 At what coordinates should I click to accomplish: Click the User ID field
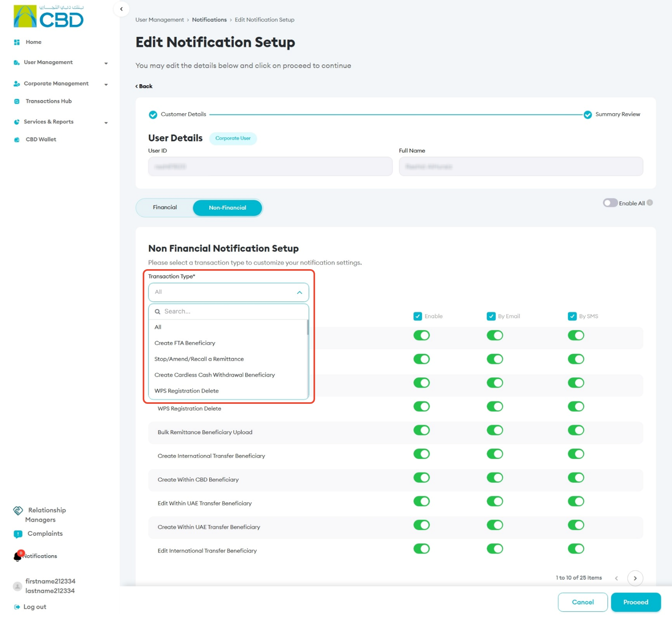270,167
